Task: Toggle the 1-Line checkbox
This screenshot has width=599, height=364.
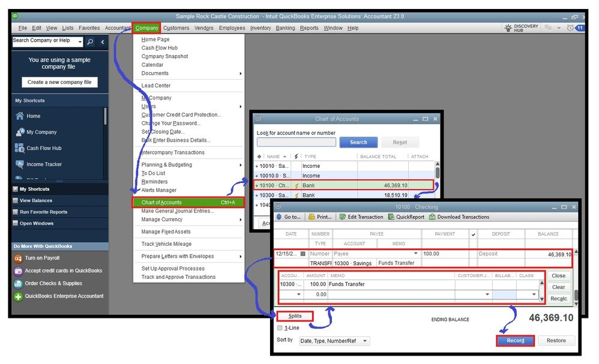Action: (280, 328)
